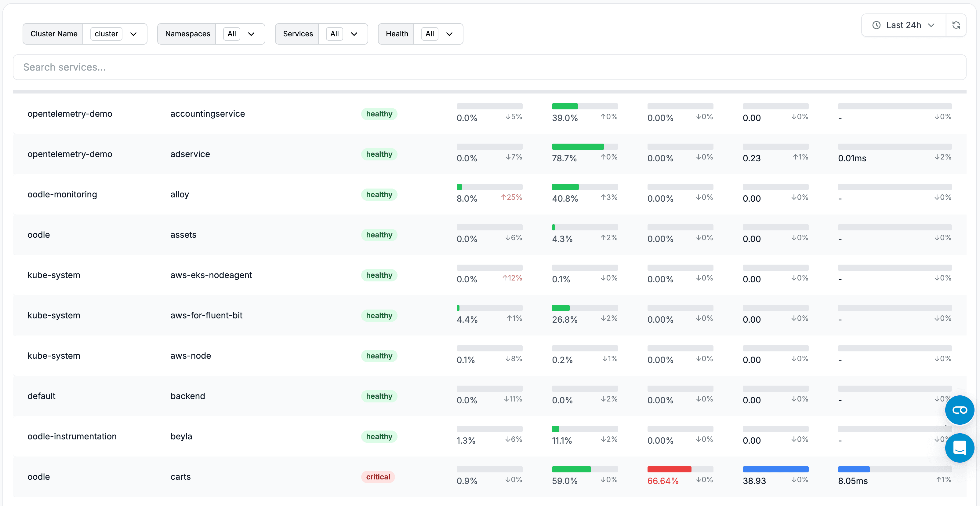Open the beyla service in oodle-instrumentation
The height and width of the screenshot is (506, 980).
[x=181, y=436]
